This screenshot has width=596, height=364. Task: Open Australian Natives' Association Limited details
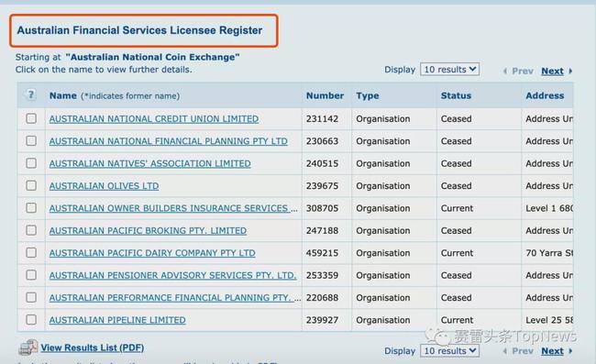149,163
